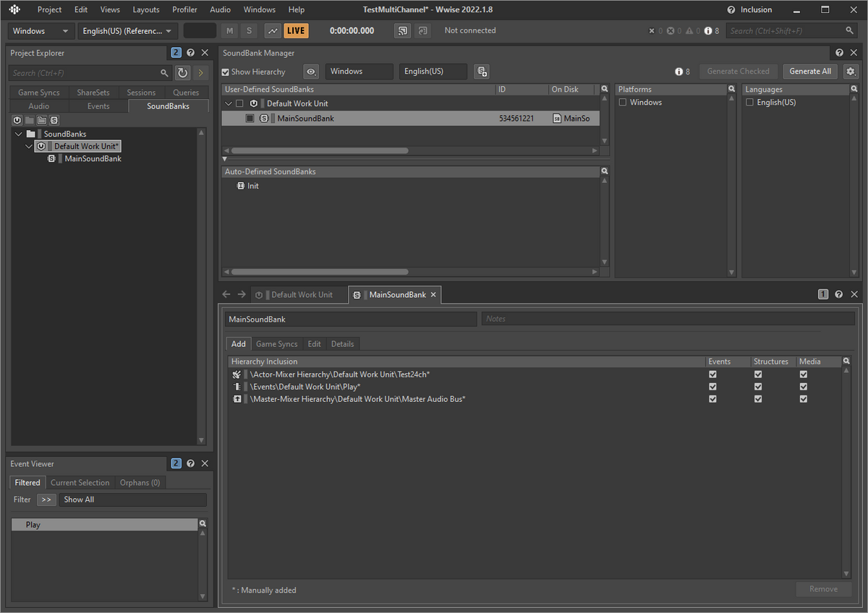This screenshot has width=868, height=613.
Task: Uncheck Media box for Test24ch row
Action: [x=804, y=374]
